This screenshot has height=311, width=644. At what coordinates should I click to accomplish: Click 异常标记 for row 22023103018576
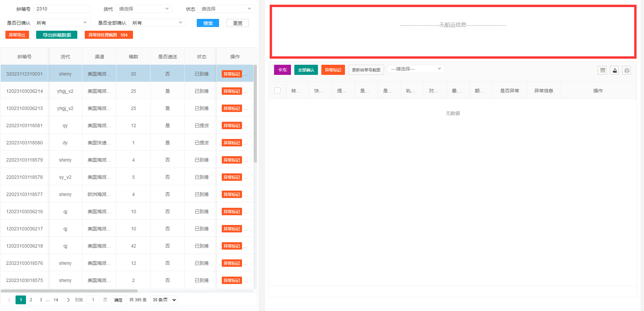pos(232,263)
